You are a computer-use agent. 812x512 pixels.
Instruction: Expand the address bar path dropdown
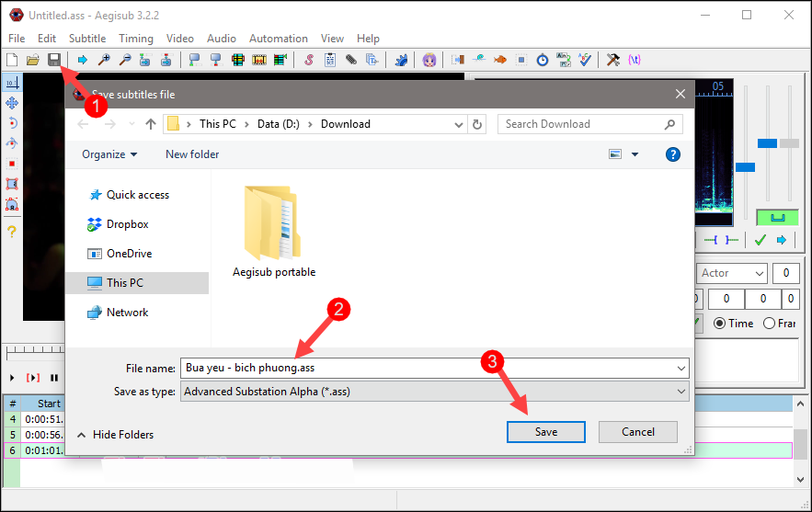point(458,124)
